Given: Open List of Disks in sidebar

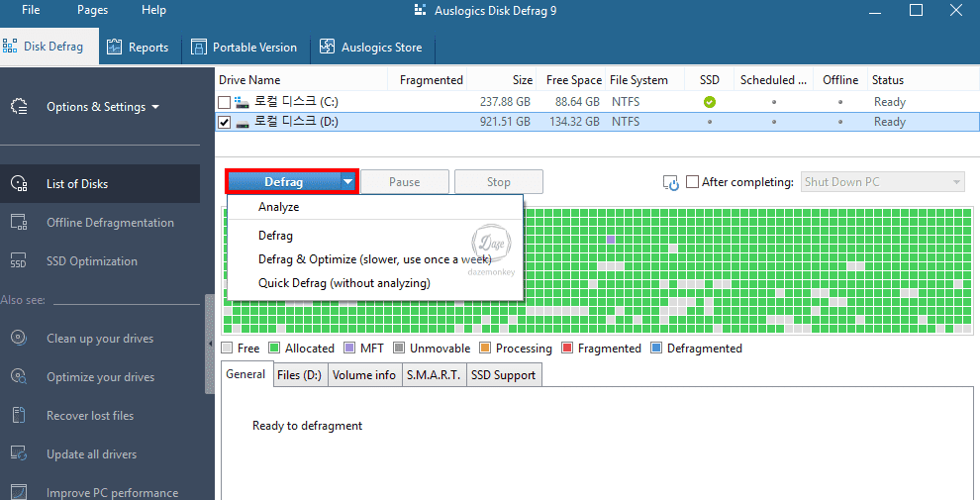Looking at the screenshot, I should tap(100, 184).
